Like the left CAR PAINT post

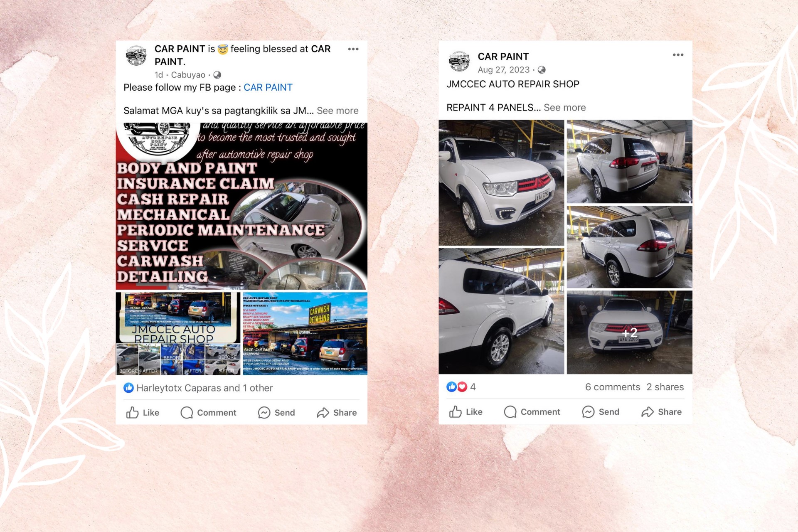143,412
